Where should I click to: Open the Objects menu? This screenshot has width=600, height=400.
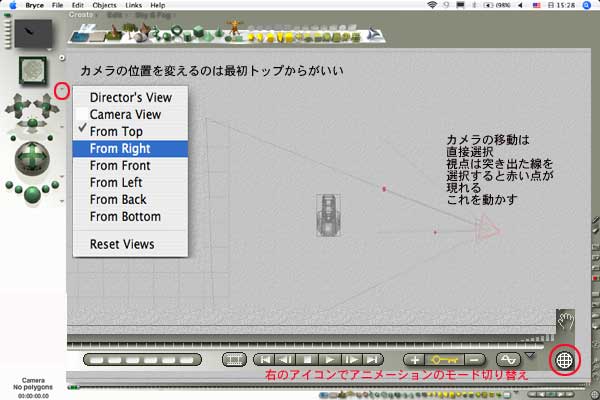[104, 5]
